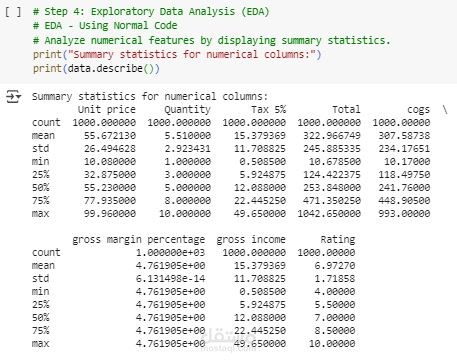Screen dimensions: 457x360
Task: Click the Unit price std 26.494628
Action: (x=110, y=149)
